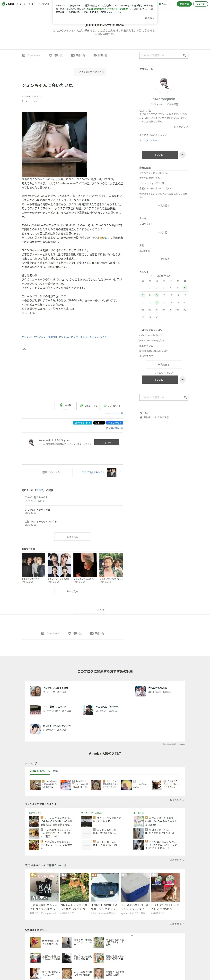This screenshot has height=980, width=210.
Task: Open the RSS feed icon link
Action: 144,413
